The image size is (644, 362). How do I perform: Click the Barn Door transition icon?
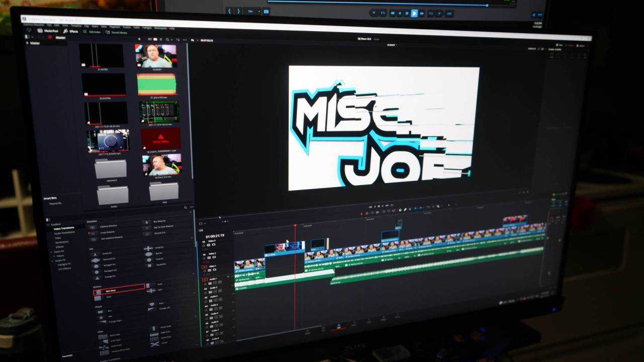(x=98, y=292)
